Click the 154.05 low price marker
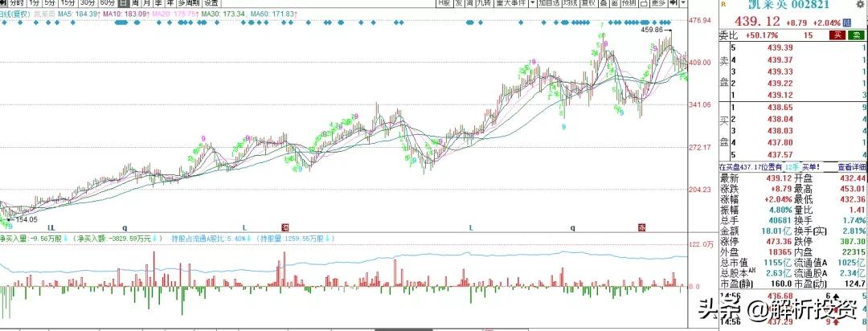This screenshot has width=868, height=331. 26,220
